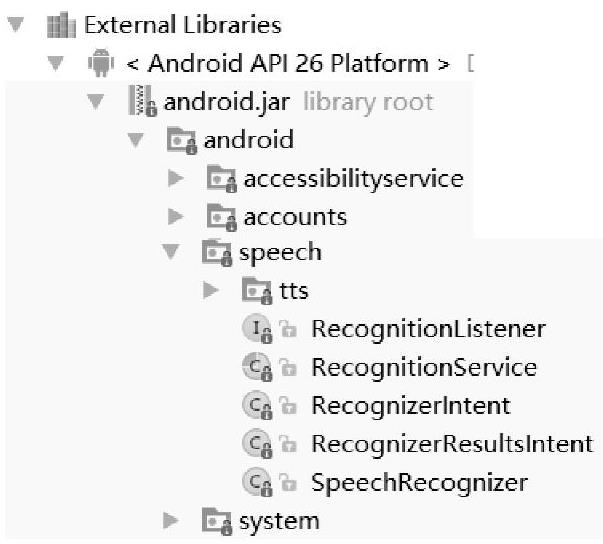The width and height of the screenshot is (603, 544).
Task: Click the android package folder icon
Action: (x=181, y=140)
